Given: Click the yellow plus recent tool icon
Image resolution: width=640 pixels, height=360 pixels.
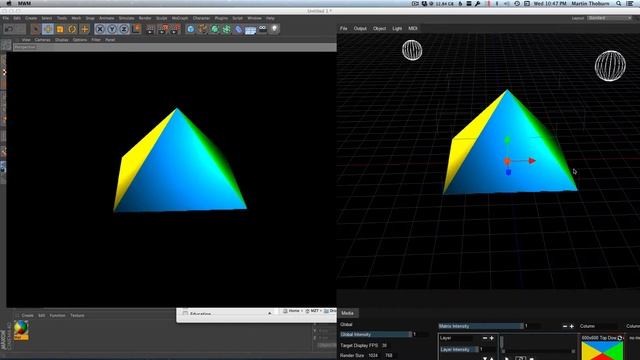Looking at the screenshot, I should point(84,29).
